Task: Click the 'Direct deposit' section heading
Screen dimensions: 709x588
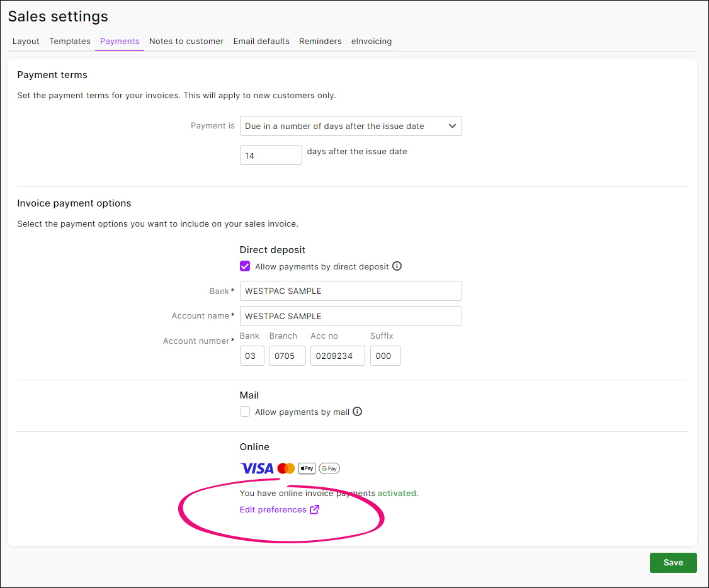Action: [272, 250]
